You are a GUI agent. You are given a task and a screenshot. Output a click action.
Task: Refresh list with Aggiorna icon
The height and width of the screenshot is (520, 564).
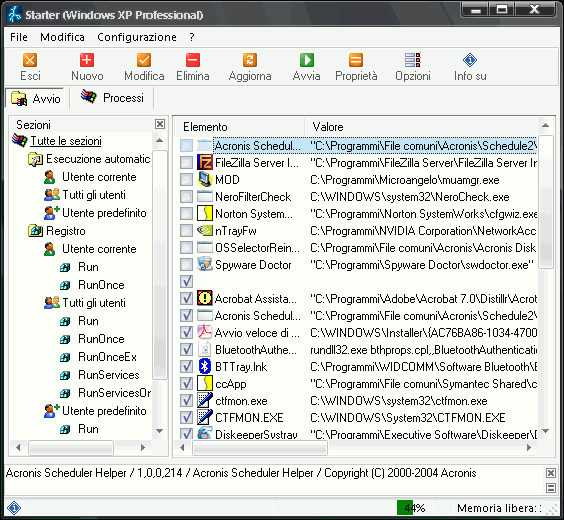pos(250,60)
